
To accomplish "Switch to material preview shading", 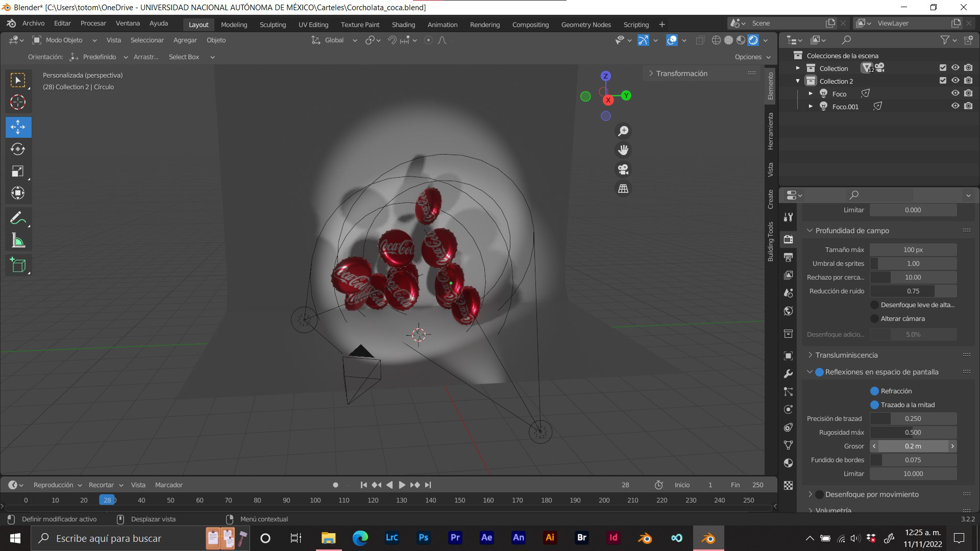I will [741, 40].
